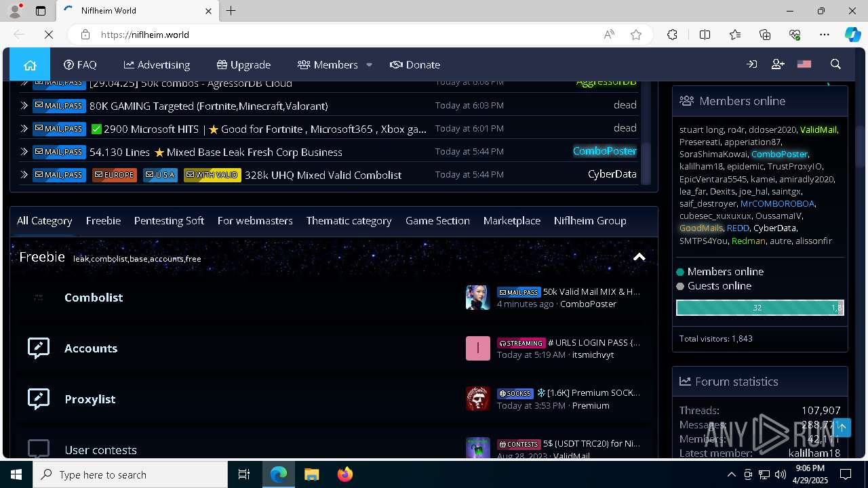Viewport: 868px width, 488px height.
Task: Open the Copilot sidebar
Action: tap(852, 35)
